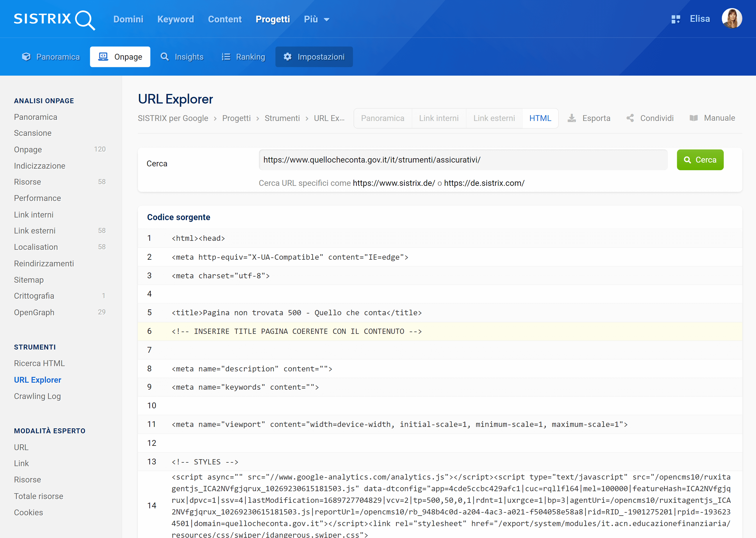Click the URL search input field
756x538 pixels.
coord(463,160)
